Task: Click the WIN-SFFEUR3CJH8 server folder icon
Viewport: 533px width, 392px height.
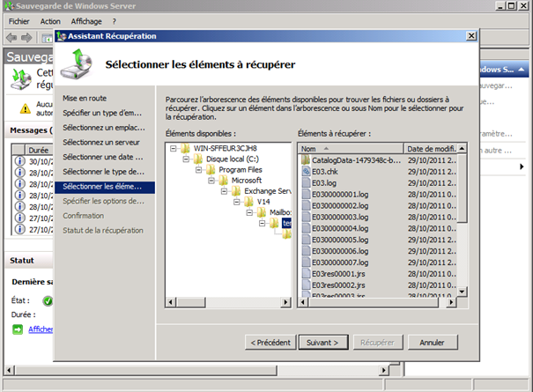Action: [x=185, y=148]
